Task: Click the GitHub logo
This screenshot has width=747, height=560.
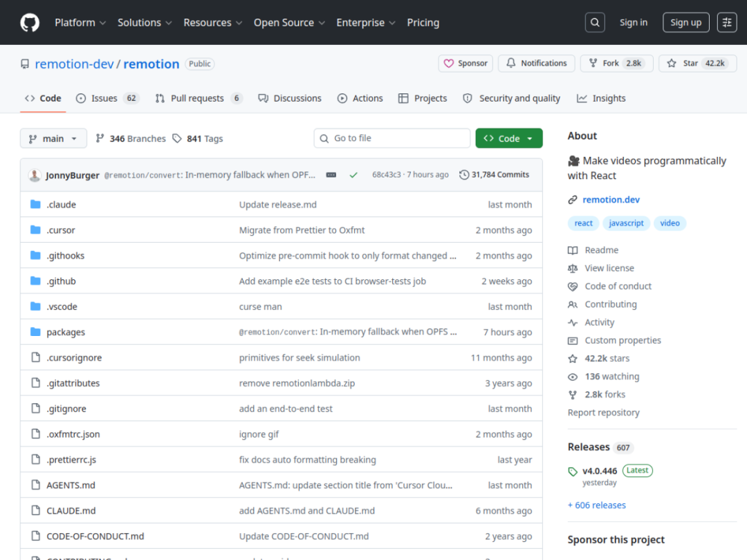Action: pyautogui.click(x=30, y=22)
